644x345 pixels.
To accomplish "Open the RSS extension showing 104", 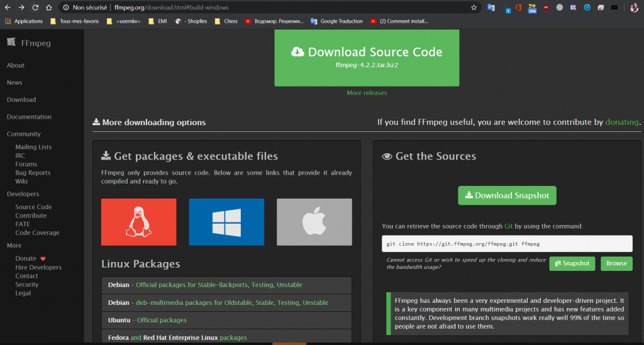I will (532, 8).
